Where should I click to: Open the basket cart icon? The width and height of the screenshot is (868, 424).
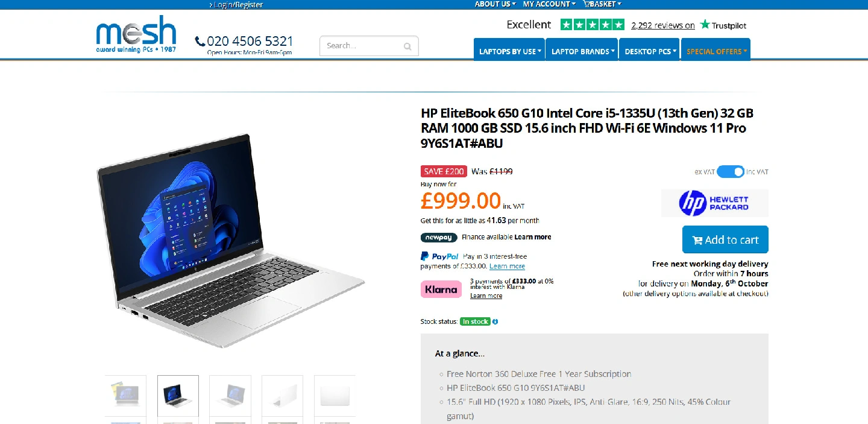tap(587, 4)
